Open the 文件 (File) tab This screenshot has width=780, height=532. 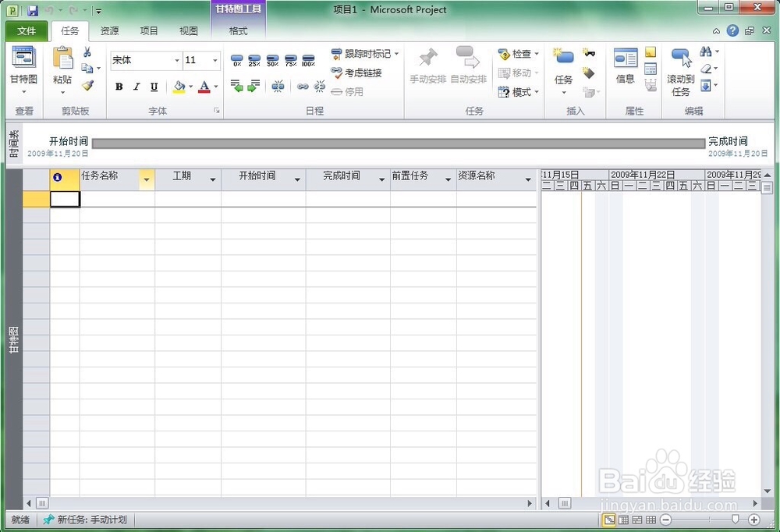pyautogui.click(x=27, y=31)
